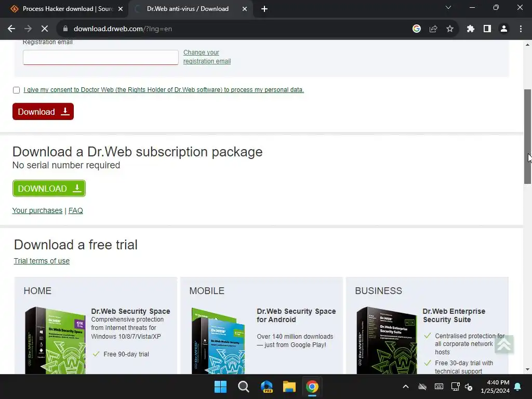This screenshot has width=532, height=399.
Task: Click the MOBILE category heading
Action: (x=207, y=291)
